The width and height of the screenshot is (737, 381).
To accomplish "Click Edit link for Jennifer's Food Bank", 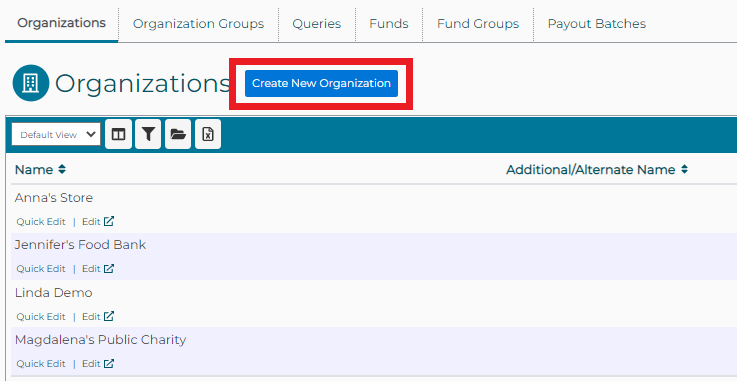I will coord(91,269).
